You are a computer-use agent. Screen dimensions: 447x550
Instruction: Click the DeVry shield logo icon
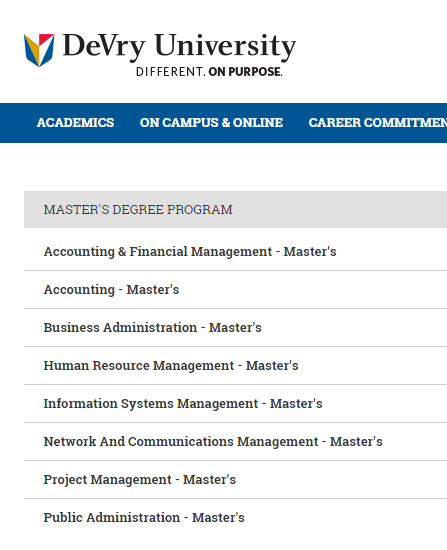point(39,50)
